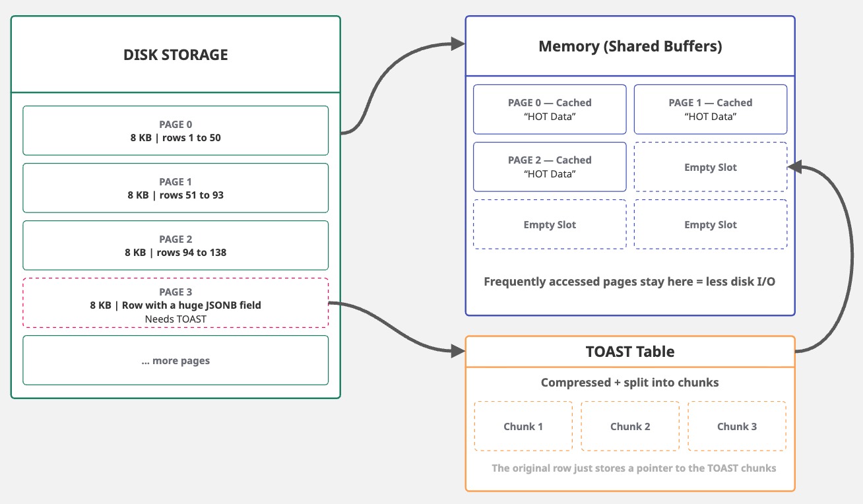Click PAGE 2 rows 94 to 138 block
The width and height of the screenshot is (863, 504).
(x=176, y=245)
